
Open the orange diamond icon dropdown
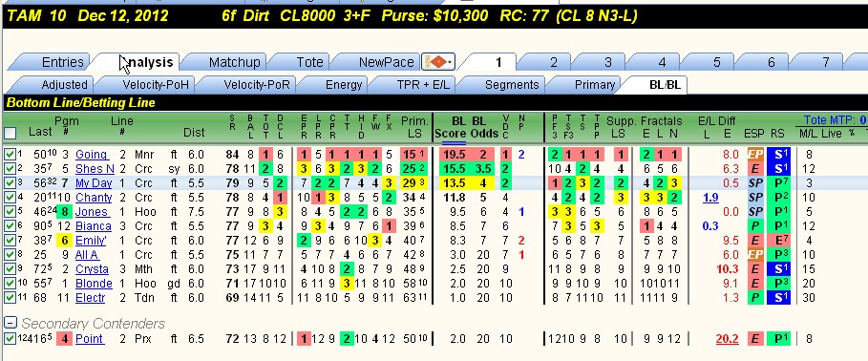(x=438, y=61)
